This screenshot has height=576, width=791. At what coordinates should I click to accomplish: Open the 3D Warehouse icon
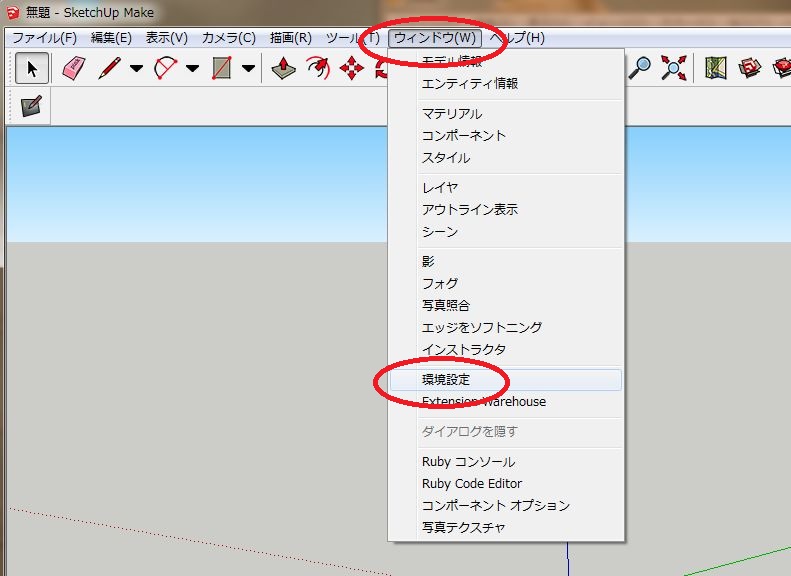click(749, 68)
